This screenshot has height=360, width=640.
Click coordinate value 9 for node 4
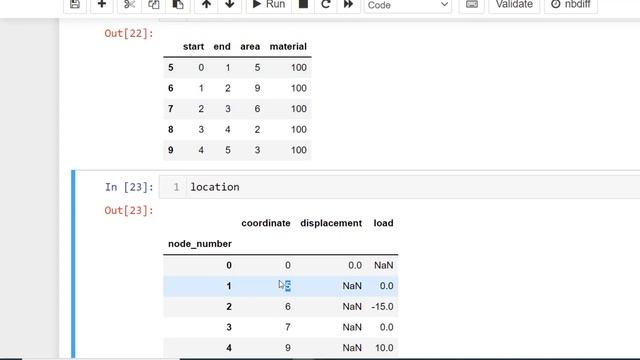click(288, 348)
